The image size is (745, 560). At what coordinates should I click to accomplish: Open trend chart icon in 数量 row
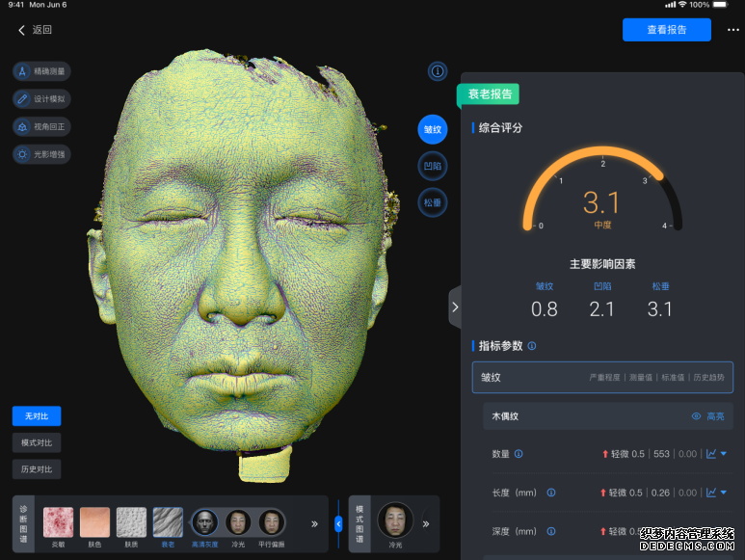(711, 454)
